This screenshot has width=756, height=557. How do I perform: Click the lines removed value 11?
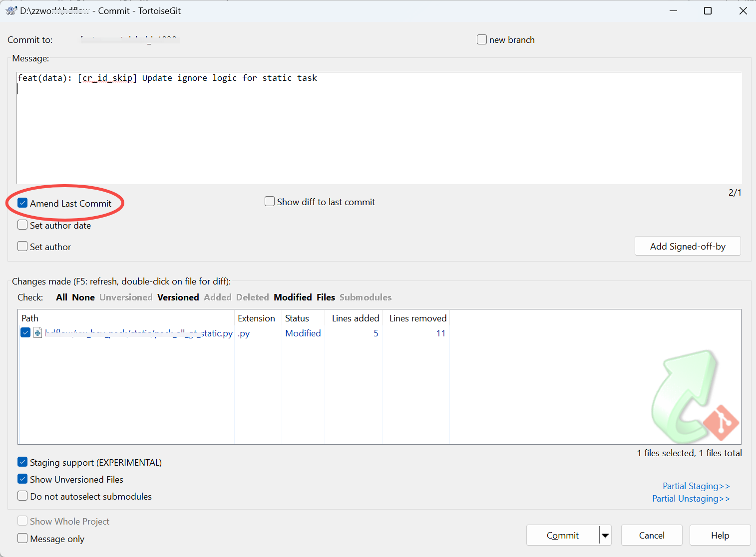[x=440, y=333]
